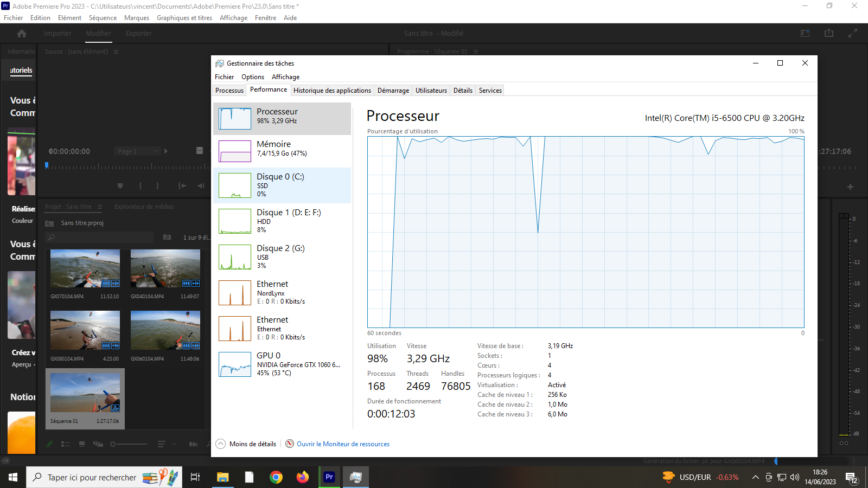Step back one frame in Source monitor

(201, 185)
